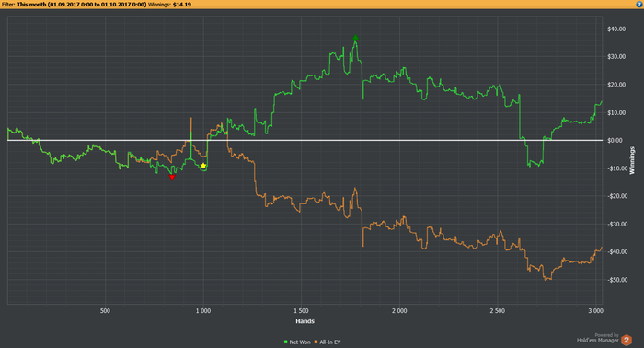Click the -$50.00 y-axis label
The height and width of the screenshot is (348, 644).
tap(617, 280)
